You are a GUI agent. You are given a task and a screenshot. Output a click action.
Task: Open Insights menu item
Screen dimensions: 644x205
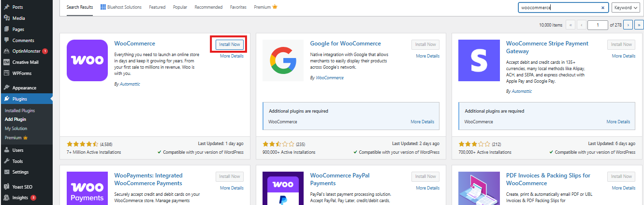click(20, 197)
